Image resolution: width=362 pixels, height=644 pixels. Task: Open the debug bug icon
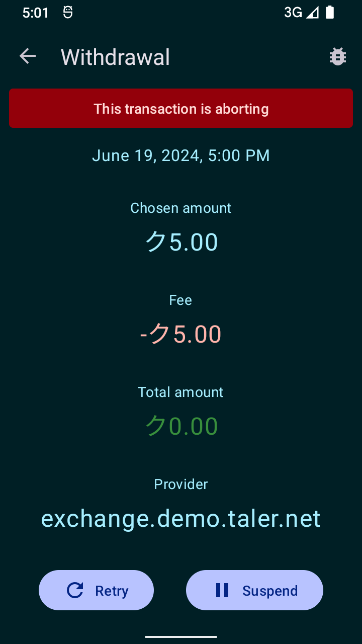337,56
